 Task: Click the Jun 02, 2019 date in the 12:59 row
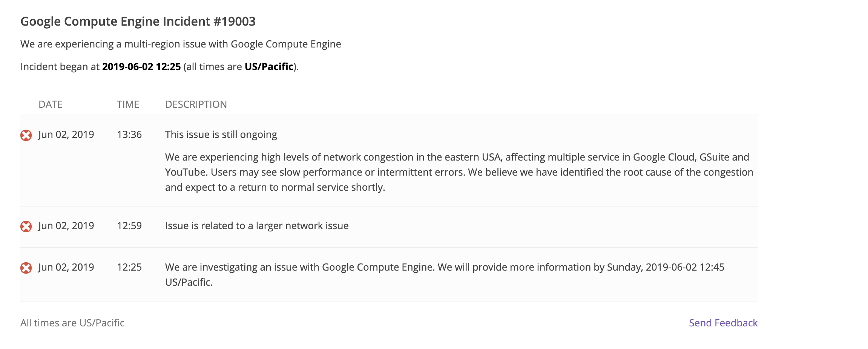click(66, 226)
